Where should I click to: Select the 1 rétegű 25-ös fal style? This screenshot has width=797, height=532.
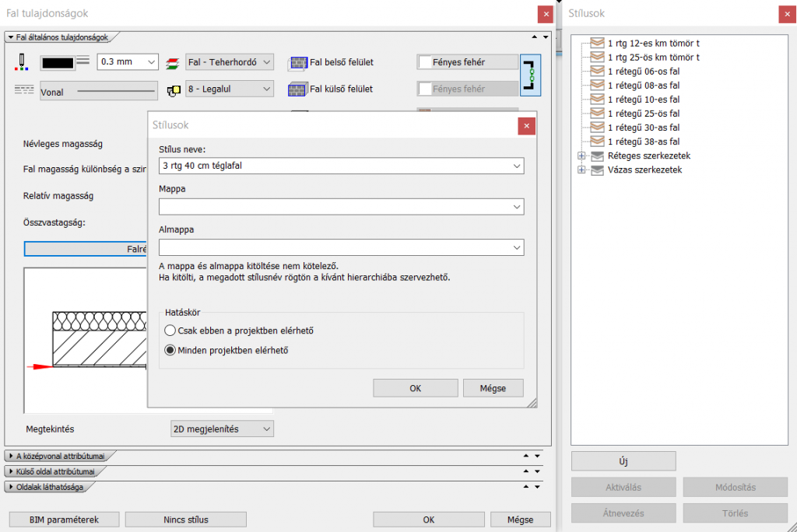(x=643, y=114)
